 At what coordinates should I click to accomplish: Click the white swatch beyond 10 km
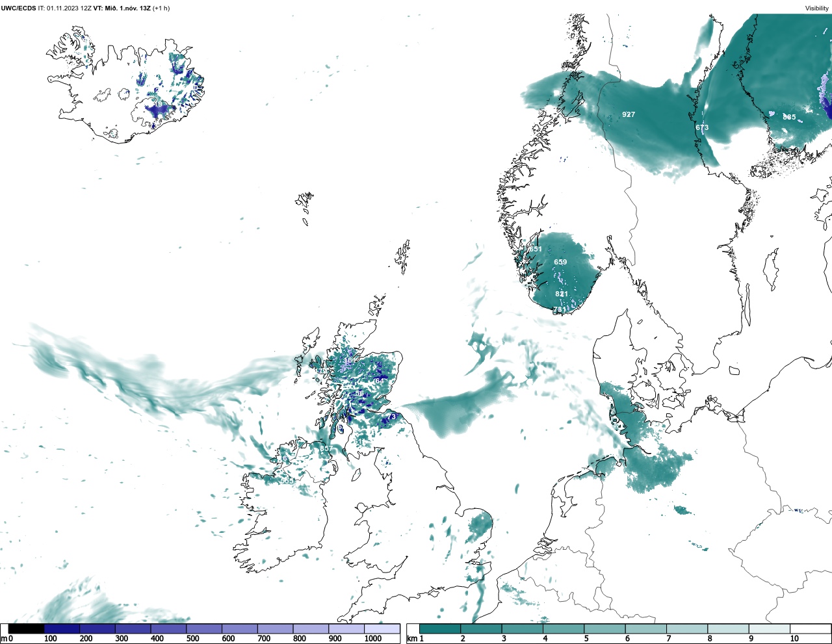click(x=810, y=628)
